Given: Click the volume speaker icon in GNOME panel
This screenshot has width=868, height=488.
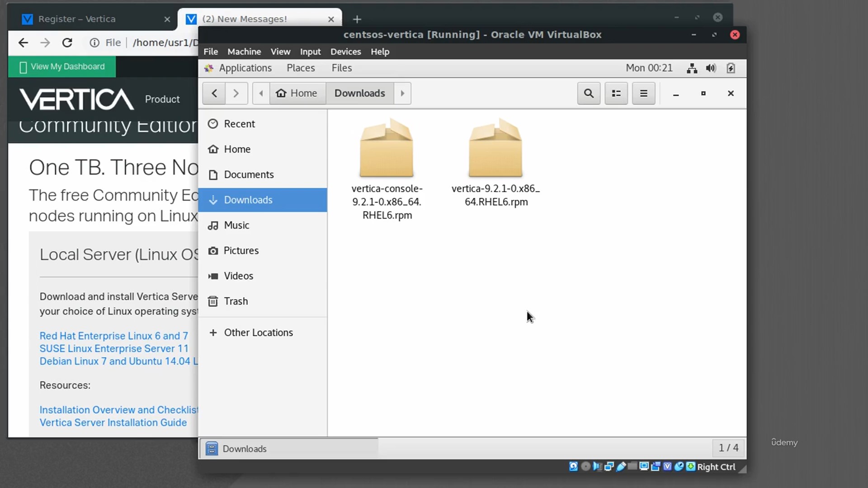Looking at the screenshot, I should click(x=711, y=68).
